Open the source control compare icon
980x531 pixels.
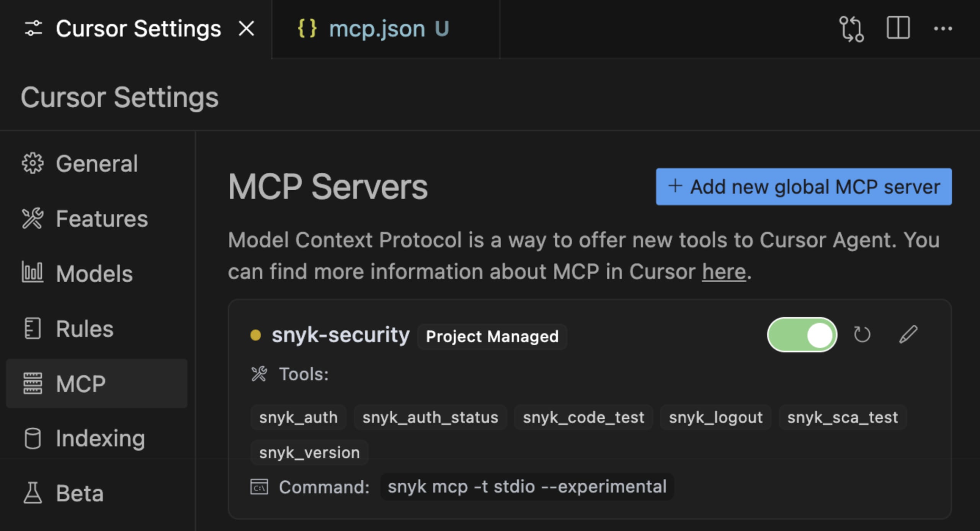point(851,29)
